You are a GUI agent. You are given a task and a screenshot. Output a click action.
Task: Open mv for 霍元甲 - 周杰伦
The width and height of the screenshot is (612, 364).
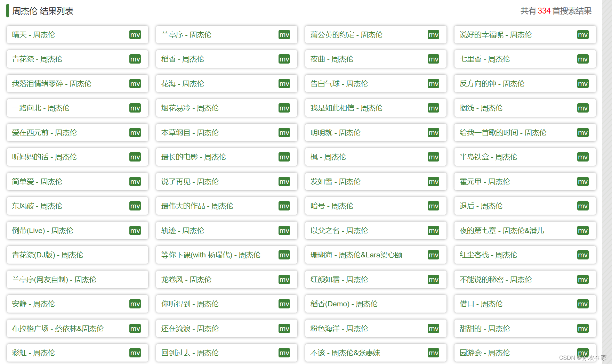pyautogui.click(x=583, y=182)
